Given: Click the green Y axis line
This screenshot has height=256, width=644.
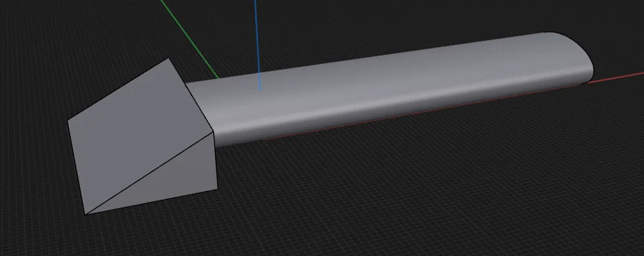Looking at the screenshot, I should click(189, 39).
